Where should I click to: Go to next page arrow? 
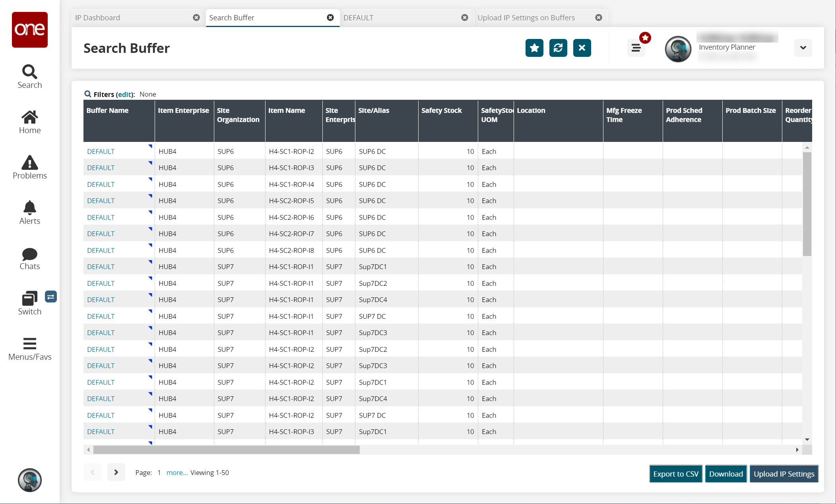116,472
